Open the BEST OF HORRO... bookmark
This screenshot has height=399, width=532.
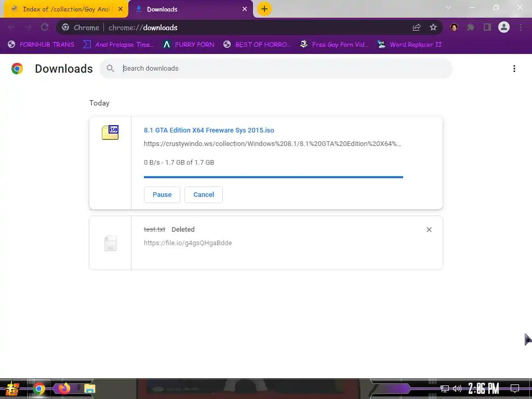(x=257, y=45)
